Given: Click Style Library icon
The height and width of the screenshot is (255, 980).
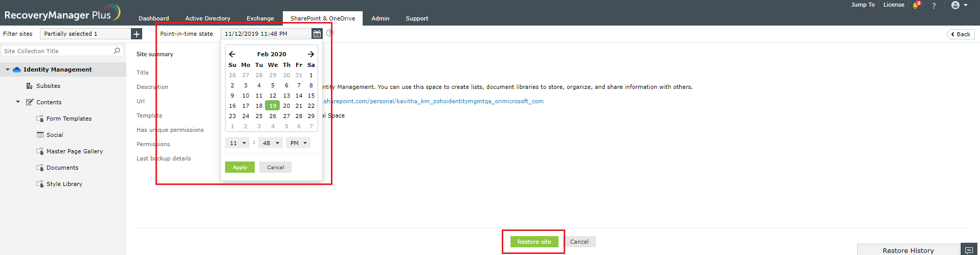Looking at the screenshot, I should (40, 184).
